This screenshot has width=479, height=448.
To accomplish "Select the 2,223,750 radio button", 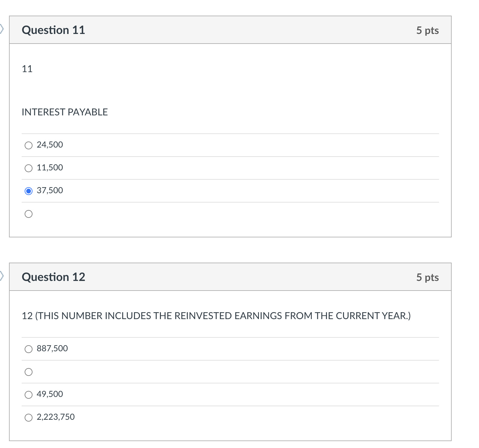I will coord(29,418).
